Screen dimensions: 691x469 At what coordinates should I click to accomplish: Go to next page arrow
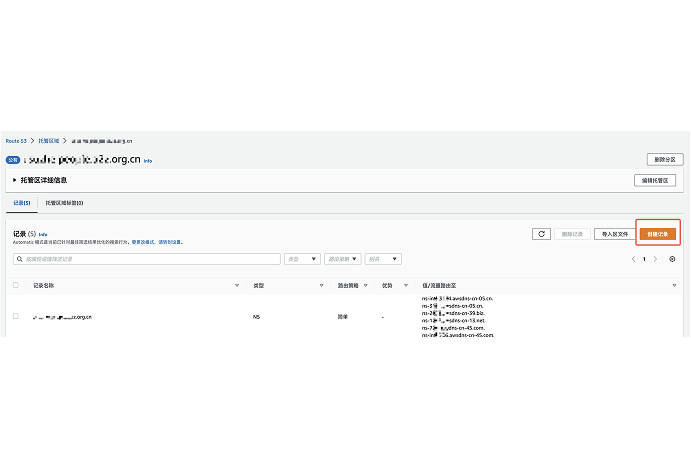point(656,259)
